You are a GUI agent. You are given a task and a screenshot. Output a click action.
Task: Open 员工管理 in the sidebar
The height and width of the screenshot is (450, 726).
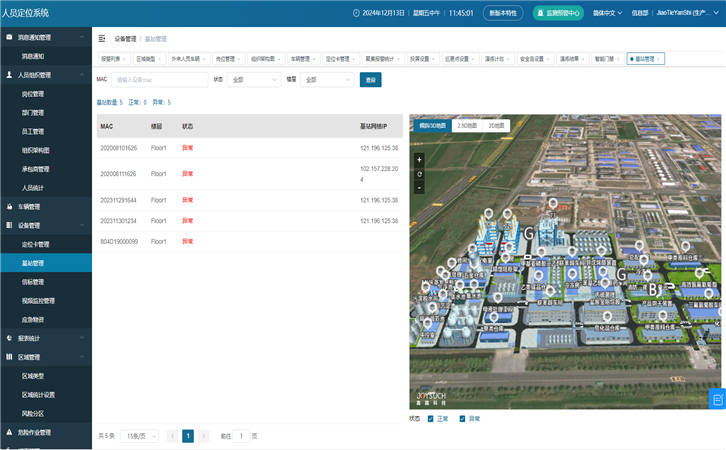(33, 131)
